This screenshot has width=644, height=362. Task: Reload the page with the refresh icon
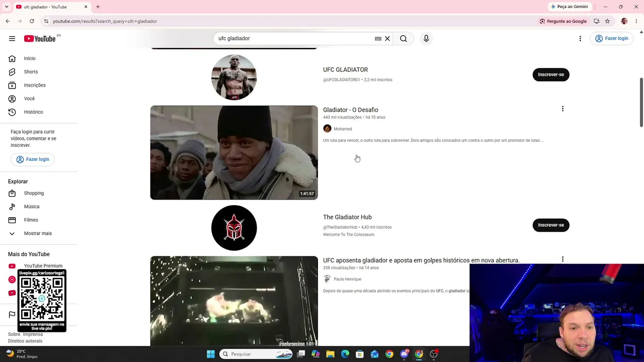tap(32, 21)
